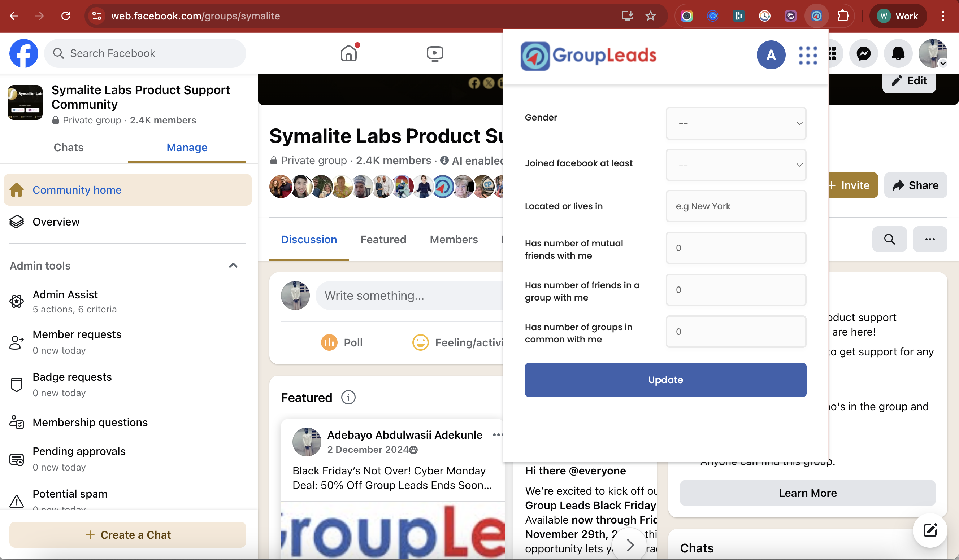
Task: Open the Chrome three-dot menu
Action: point(943,16)
